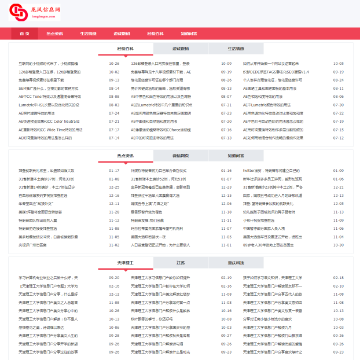Open the AE CC Wide Time article link
This screenshot has width=360, height=360.
[50, 130]
